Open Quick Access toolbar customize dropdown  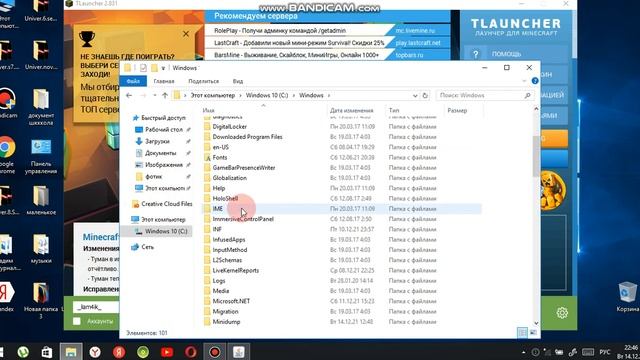pos(163,68)
